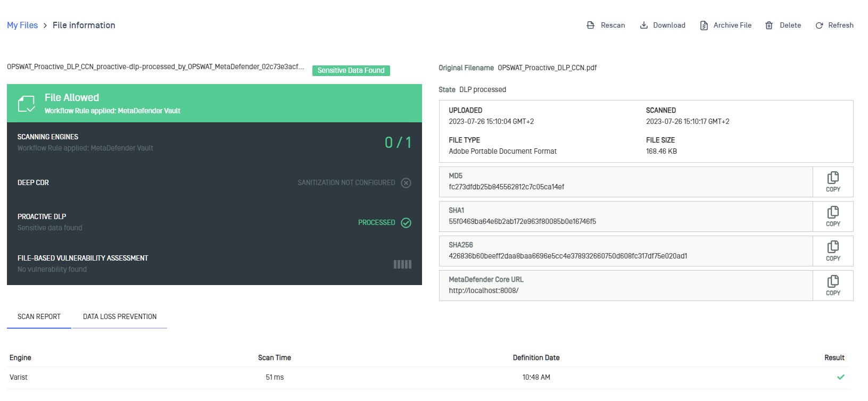The image size is (868, 401).
Task: Click the Proactive DLP processed checkmark icon
Action: pyautogui.click(x=406, y=223)
